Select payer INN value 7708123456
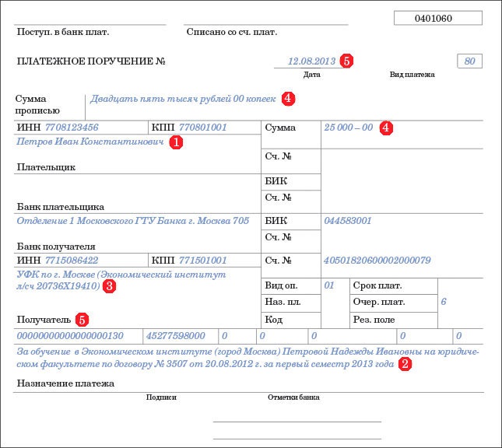Viewport: 502px width, 448px height. pos(72,128)
